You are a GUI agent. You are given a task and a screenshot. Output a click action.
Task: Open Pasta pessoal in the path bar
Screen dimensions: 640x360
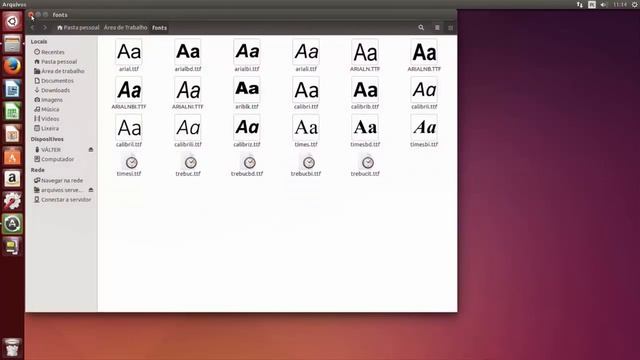pos(78,28)
